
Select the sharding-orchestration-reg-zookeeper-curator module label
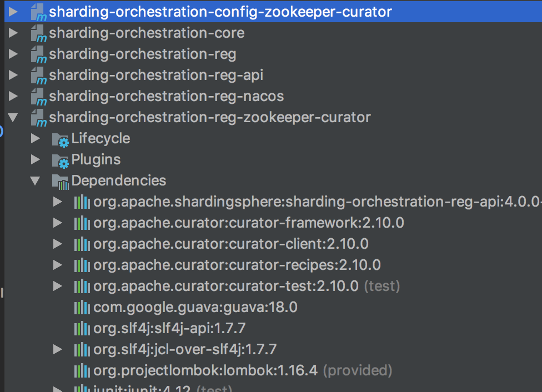pos(209,118)
